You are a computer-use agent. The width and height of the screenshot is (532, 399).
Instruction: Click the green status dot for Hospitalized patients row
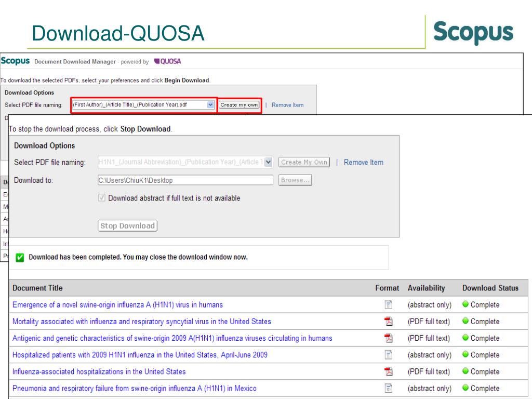tap(465, 354)
